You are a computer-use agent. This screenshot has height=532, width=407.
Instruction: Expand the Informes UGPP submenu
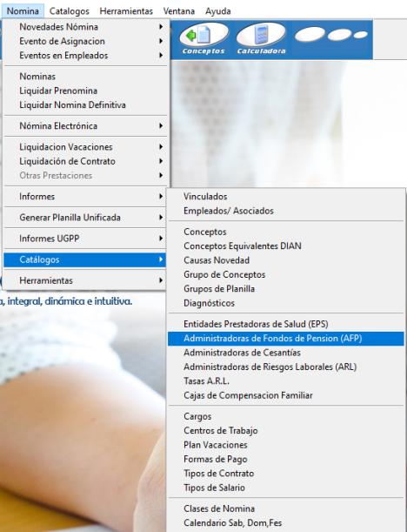point(85,239)
